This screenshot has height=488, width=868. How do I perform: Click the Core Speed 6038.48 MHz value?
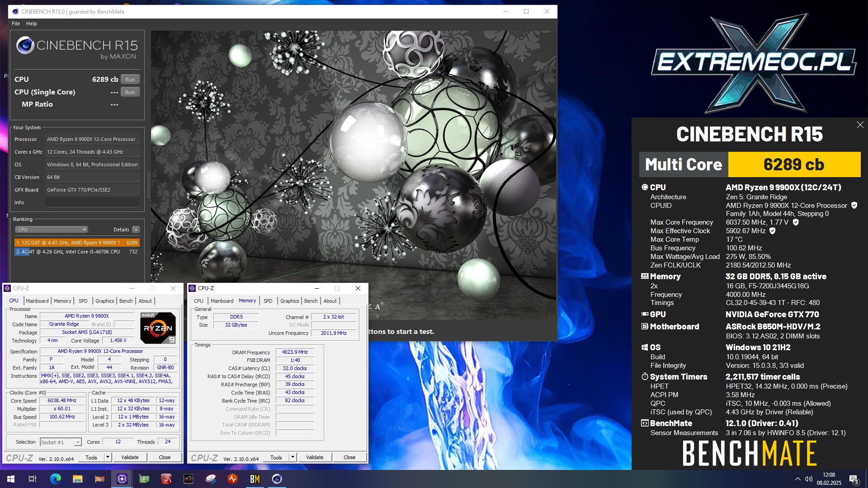(x=62, y=400)
